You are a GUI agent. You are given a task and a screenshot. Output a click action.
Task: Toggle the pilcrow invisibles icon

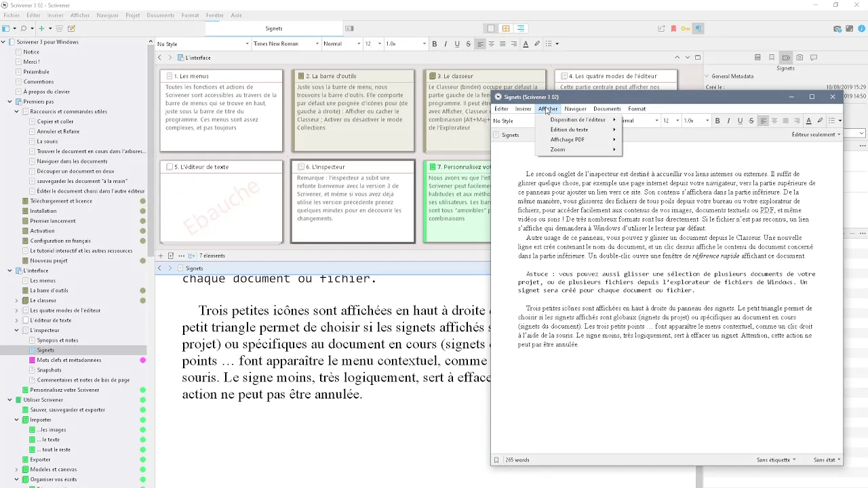point(698,28)
